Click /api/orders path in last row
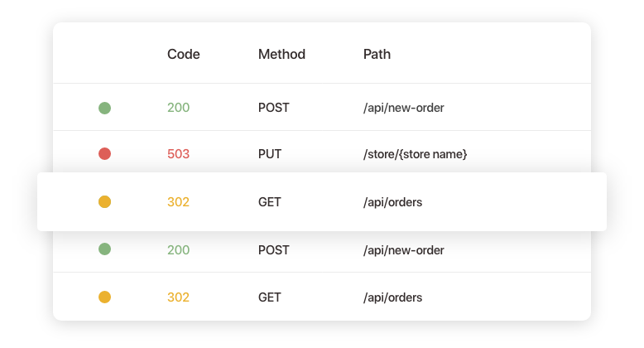Viewport: 644px width, 348px height. 392,297
